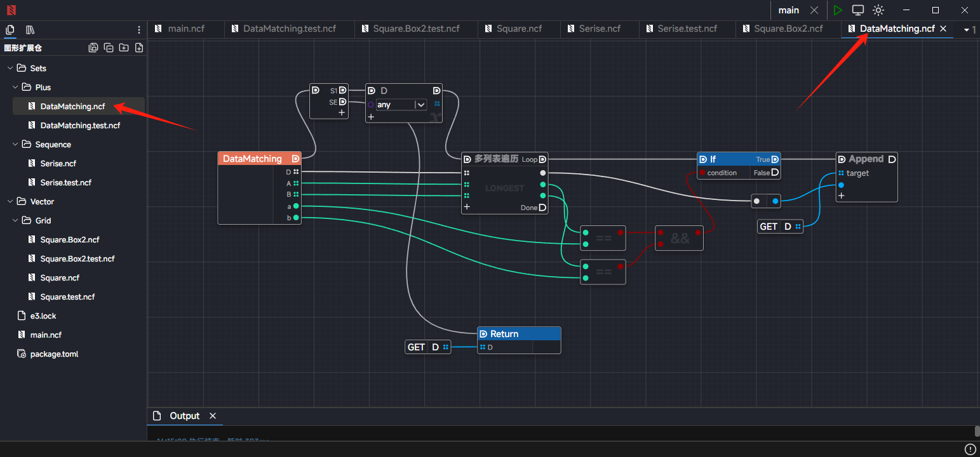
Task: Collapse the Sequence folder in tree
Action: (16, 144)
